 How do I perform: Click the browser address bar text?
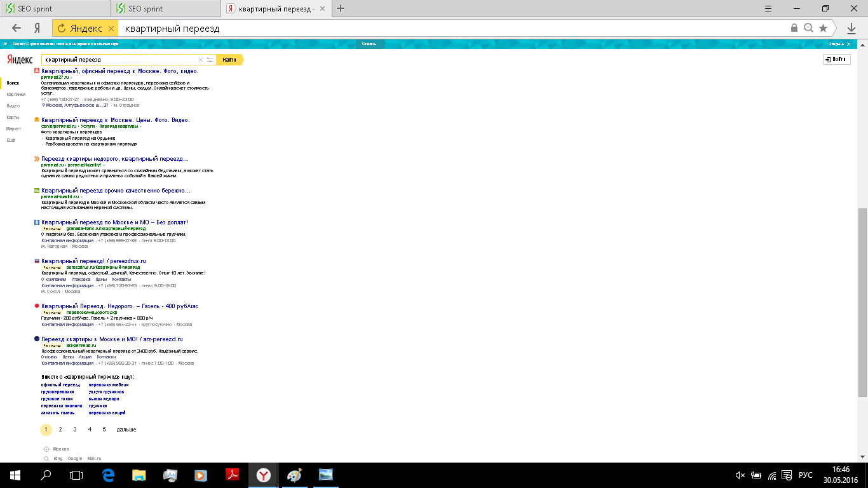click(x=172, y=29)
